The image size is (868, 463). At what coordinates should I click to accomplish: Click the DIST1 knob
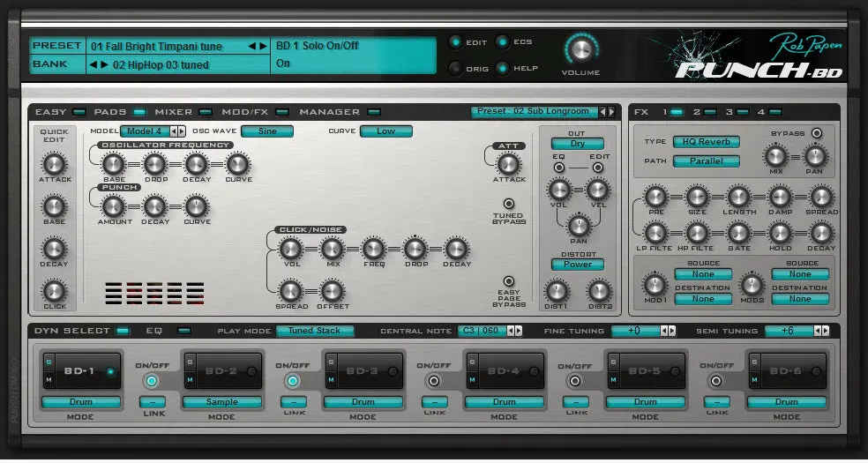click(557, 291)
